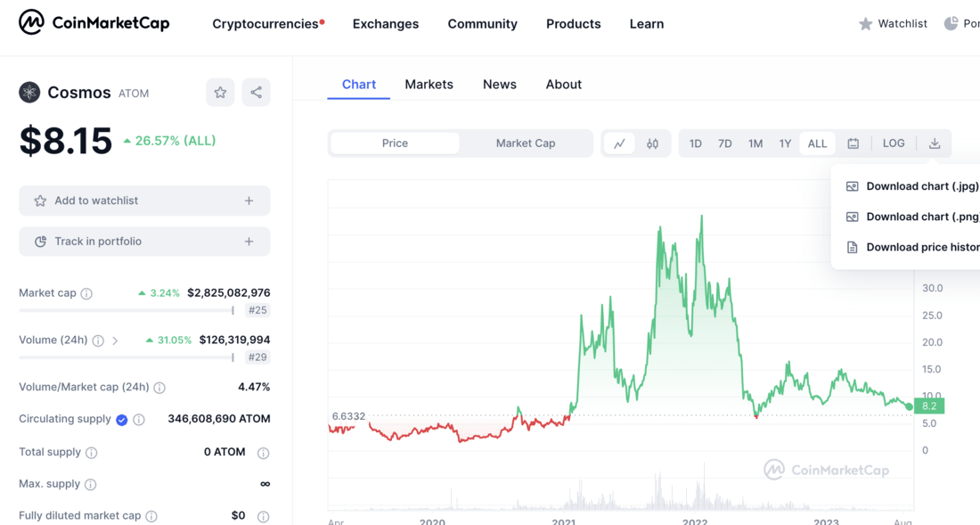Click the verified circulating supply badge
Screen dimensions: 980x525
(122, 420)
